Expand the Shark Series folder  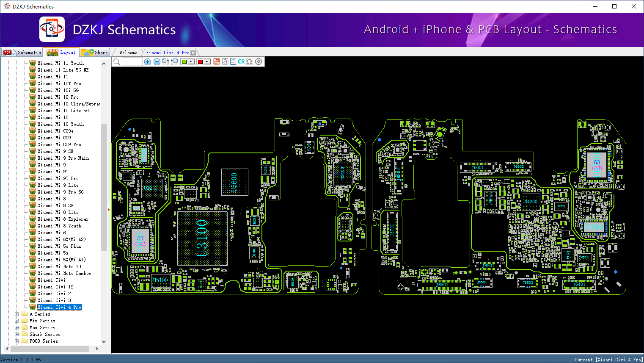[17, 335]
